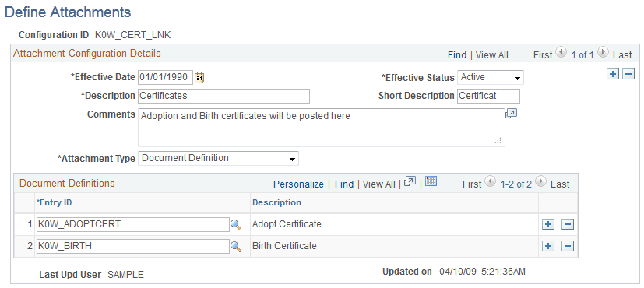The image size is (644, 288).
Task: Click the K0W_BIRTH Entry ID field
Action: tap(132, 246)
